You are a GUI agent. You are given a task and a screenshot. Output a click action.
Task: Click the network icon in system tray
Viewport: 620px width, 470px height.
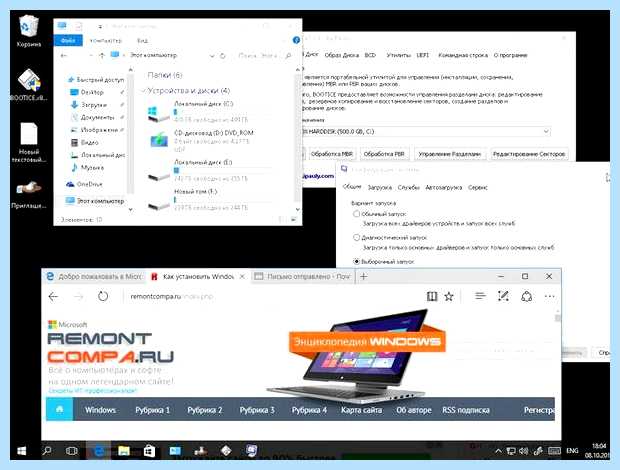pos(511,451)
